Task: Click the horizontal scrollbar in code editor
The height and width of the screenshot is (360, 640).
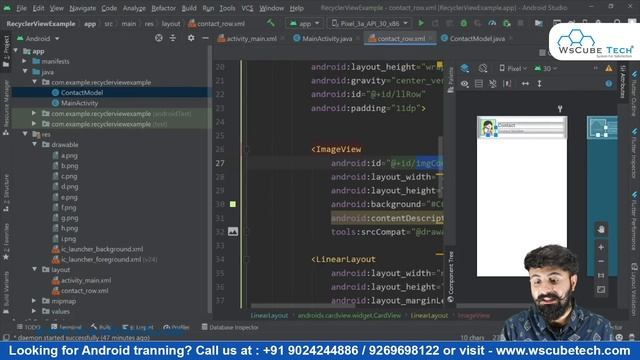Action: (x=302, y=305)
